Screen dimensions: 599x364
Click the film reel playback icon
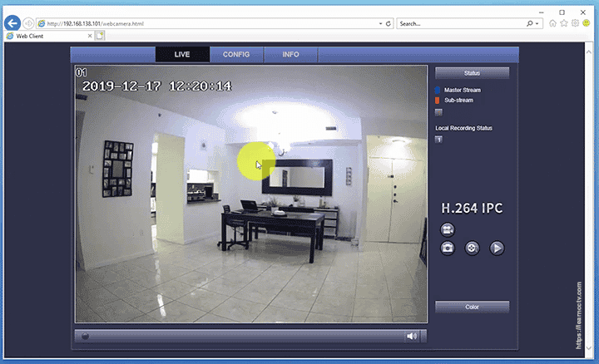click(x=472, y=248)
